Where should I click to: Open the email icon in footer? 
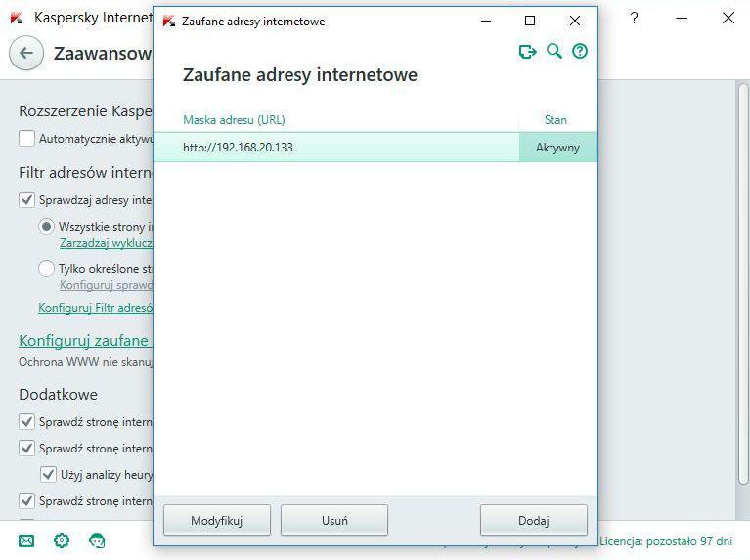[26, 540]
